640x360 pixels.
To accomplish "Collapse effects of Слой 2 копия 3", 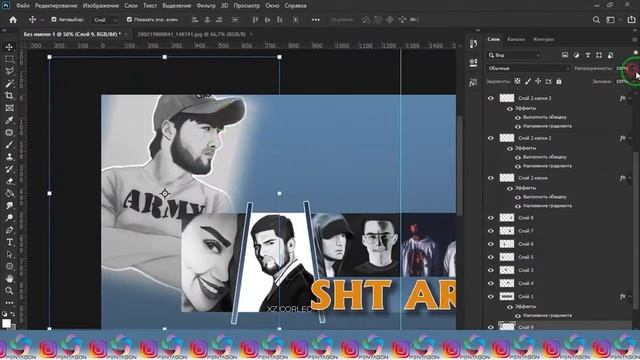I will tap(630, 98).
